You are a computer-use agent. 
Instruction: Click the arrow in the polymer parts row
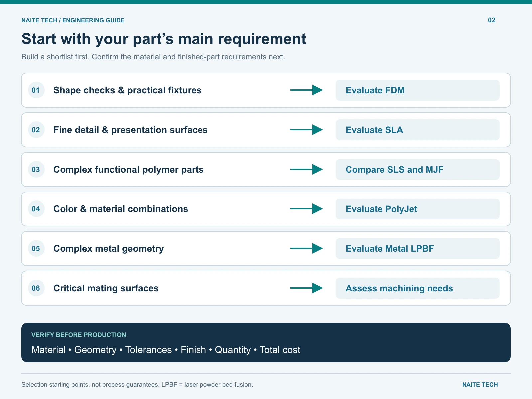point(306,169)
